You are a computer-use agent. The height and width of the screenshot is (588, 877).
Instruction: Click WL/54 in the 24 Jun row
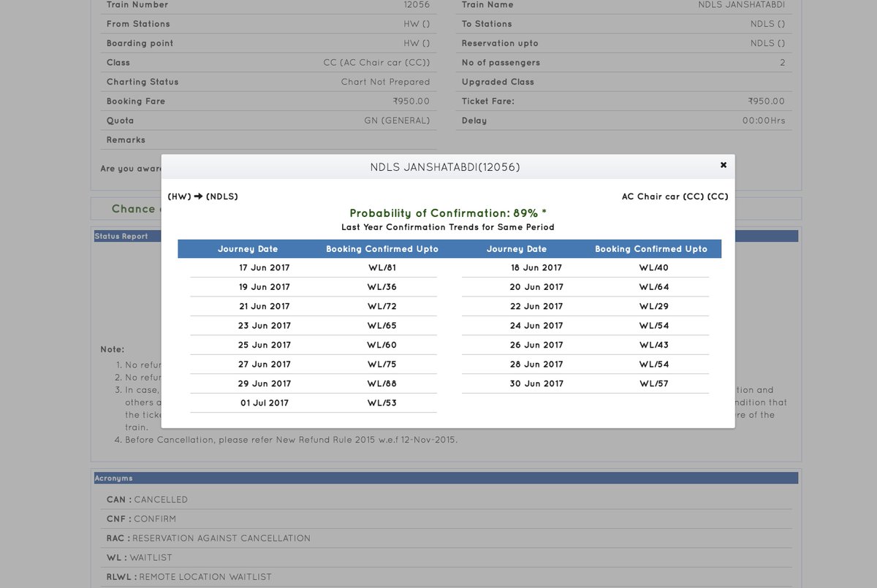[x=654, y=326]
